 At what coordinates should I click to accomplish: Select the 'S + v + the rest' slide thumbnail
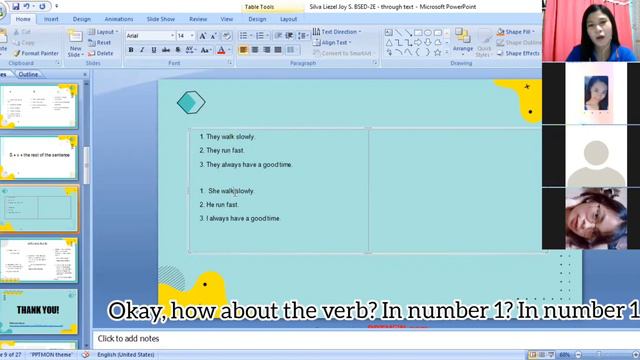pos(38,158)
